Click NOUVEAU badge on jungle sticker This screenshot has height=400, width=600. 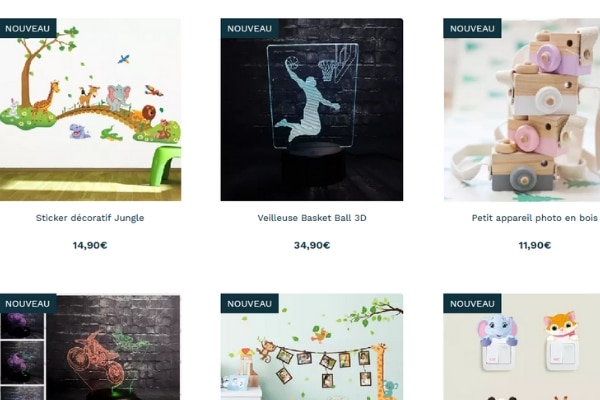point(28,28)
